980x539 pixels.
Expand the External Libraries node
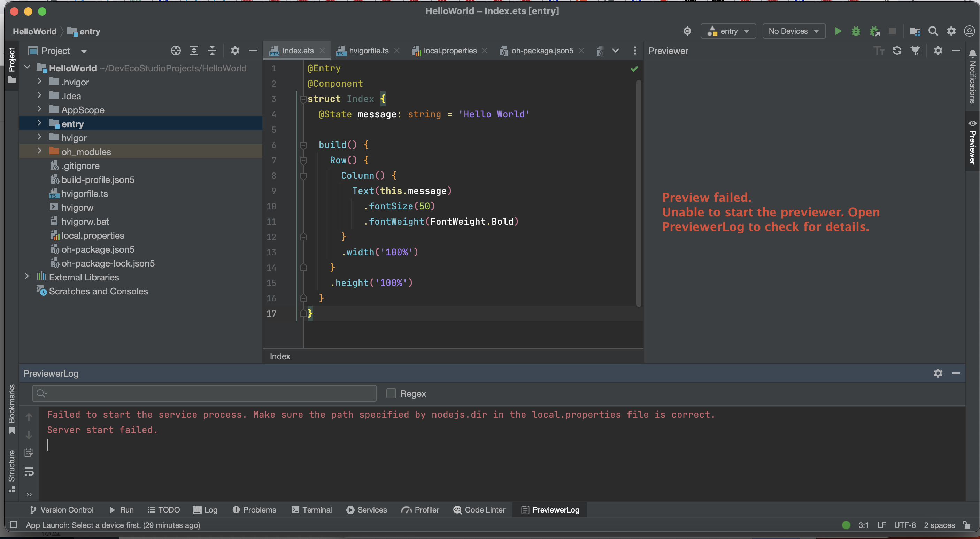tap(27, 277)
